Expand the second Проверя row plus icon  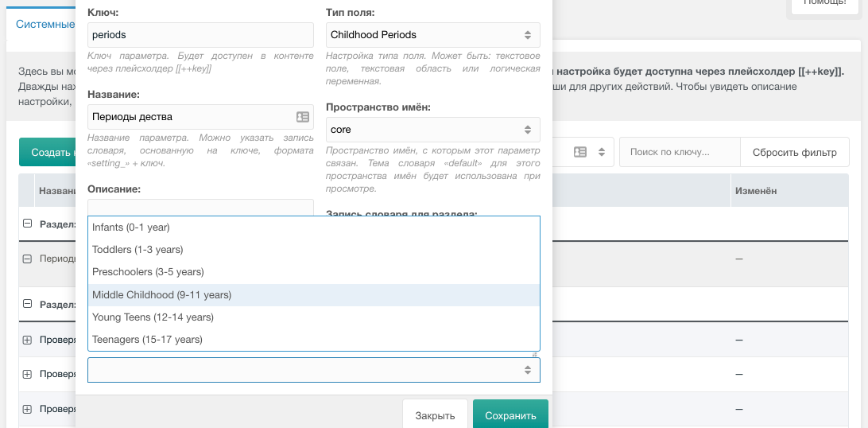click(27, 374)
